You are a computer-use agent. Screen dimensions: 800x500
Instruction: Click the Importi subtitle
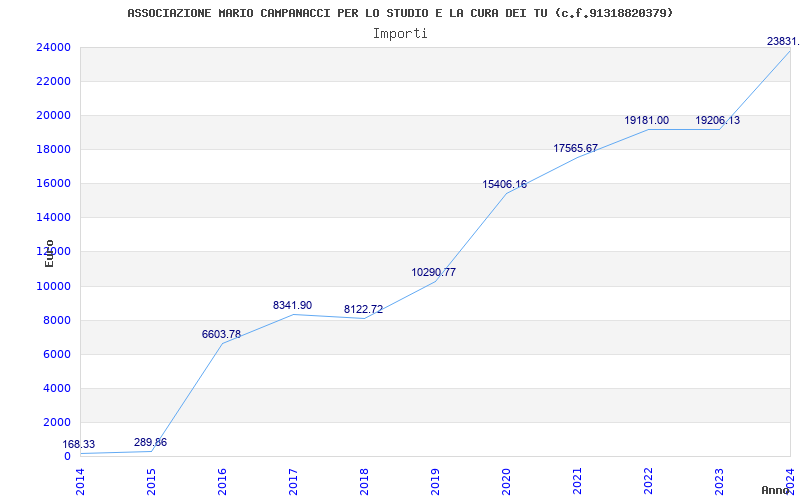pos(400,34)
